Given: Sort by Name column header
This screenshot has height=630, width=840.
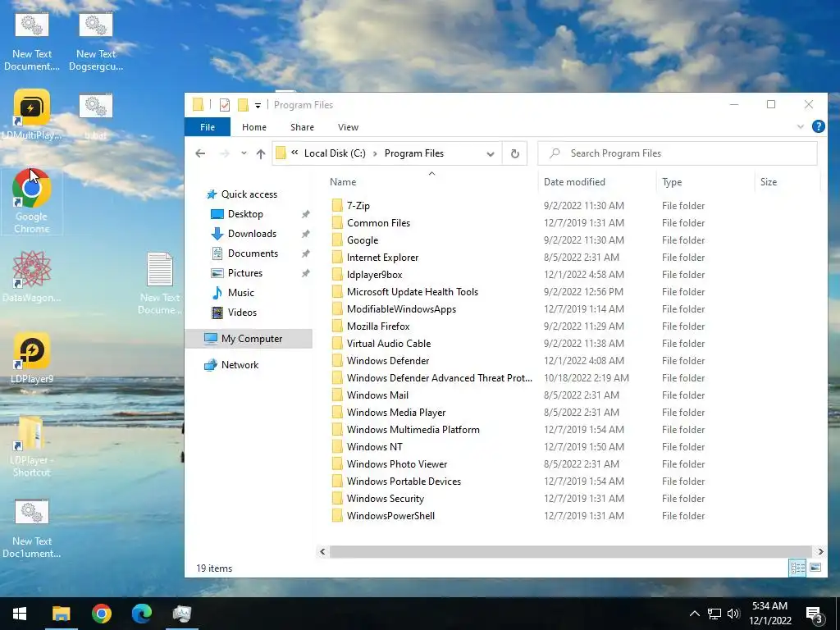Looking at the screenshot, I should pos(431,182).
